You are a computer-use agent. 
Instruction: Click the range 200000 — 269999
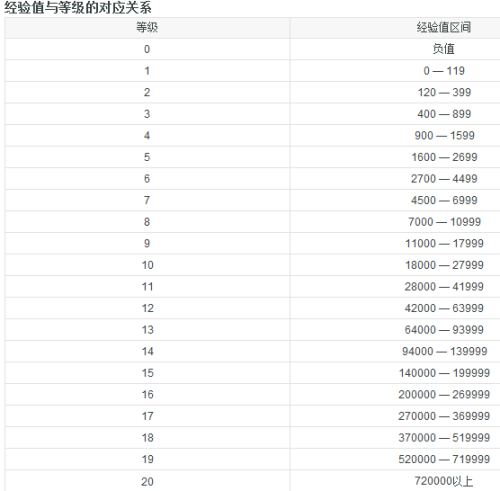(444, 394)
